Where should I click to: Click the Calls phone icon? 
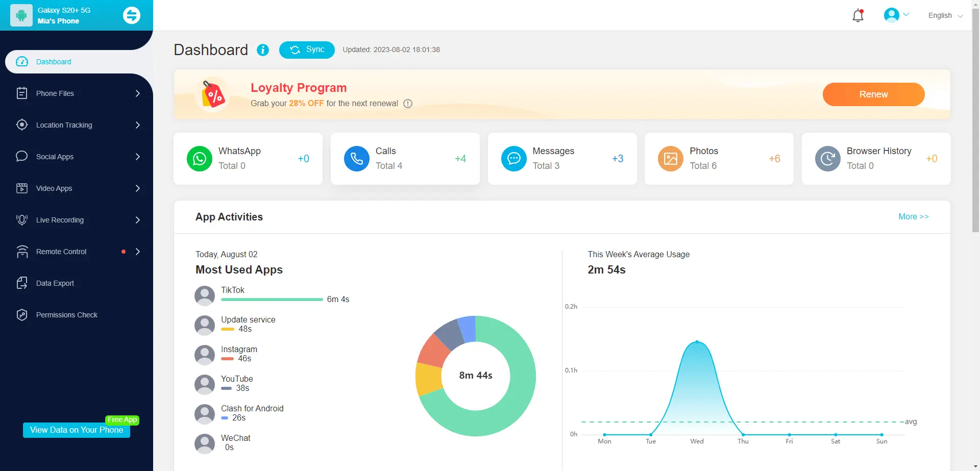[357, 159]
